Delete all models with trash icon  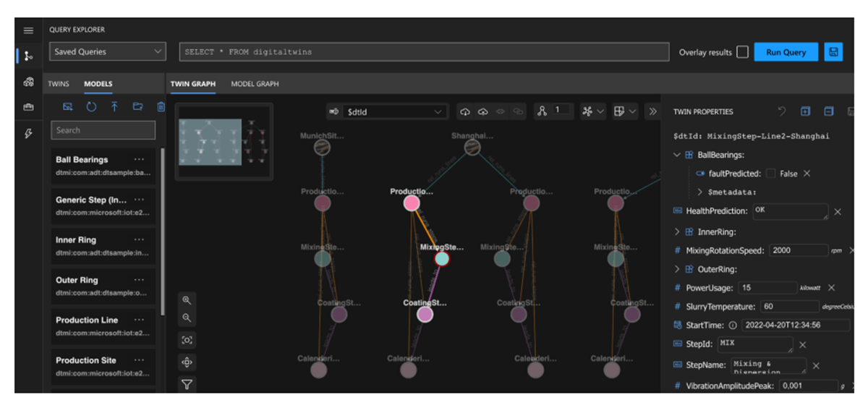(161, 107)
